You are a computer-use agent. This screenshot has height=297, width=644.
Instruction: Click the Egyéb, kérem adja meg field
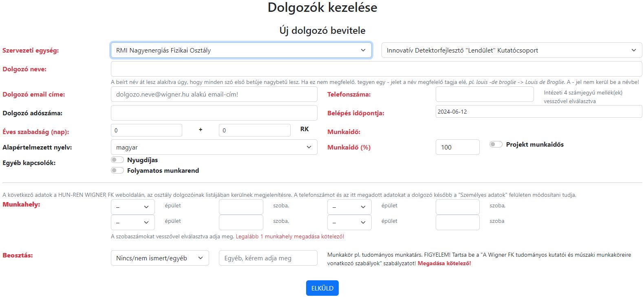pos(268,258)
